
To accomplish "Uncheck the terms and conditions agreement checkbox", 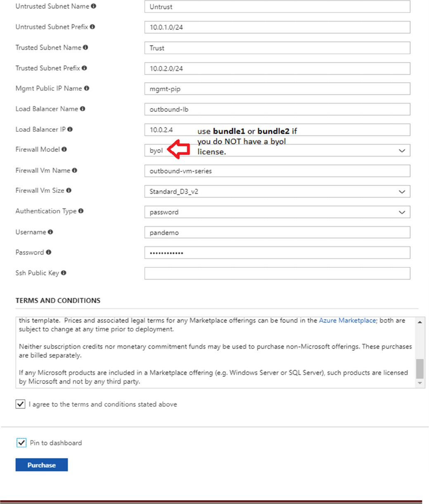I will 21,404.
